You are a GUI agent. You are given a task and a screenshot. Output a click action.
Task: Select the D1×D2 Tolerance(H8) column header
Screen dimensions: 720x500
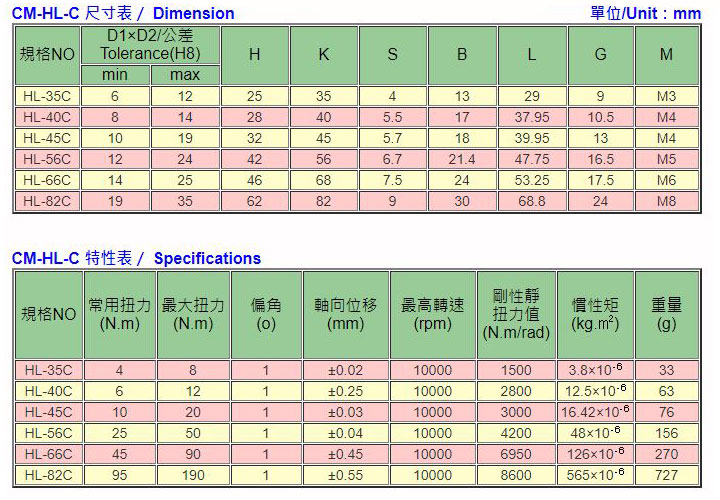coord(151,45)
